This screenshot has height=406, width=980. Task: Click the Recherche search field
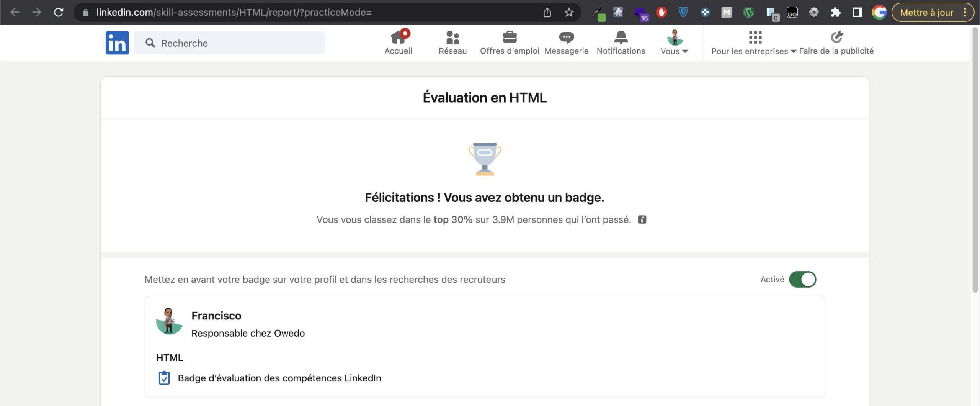tap(230, 43)
